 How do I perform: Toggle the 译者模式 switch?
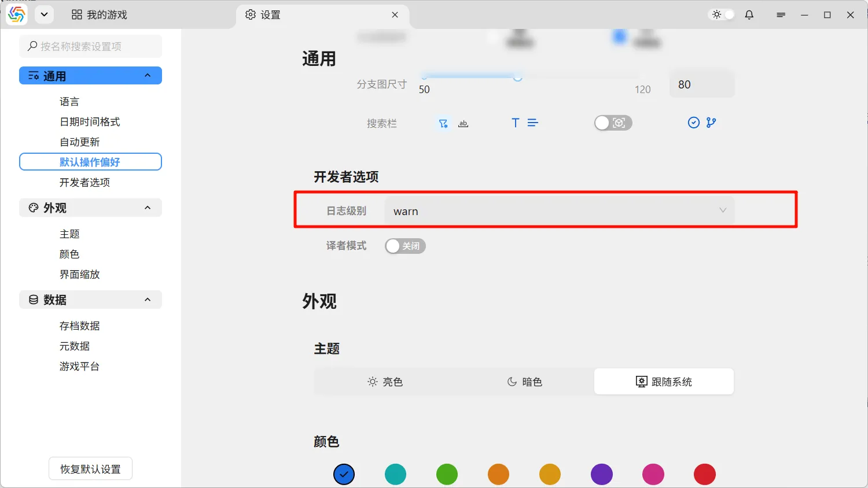[x=405, y=246]
